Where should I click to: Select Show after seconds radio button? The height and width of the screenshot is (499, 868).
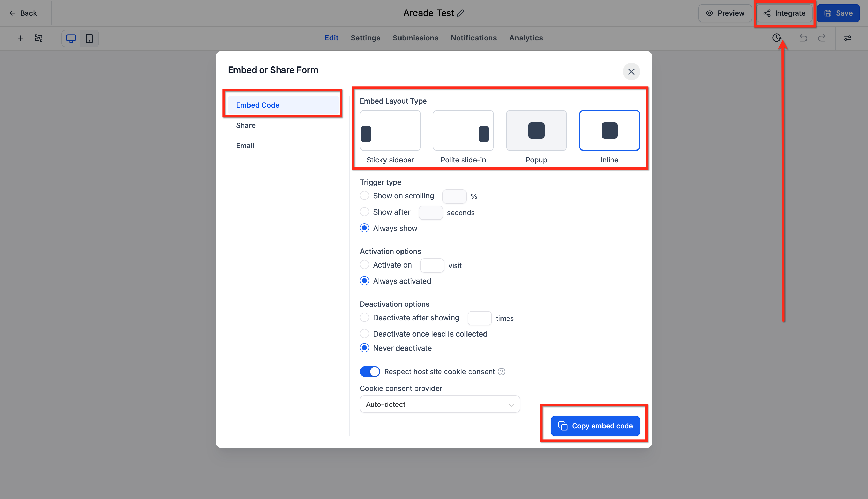coord(364,212)
